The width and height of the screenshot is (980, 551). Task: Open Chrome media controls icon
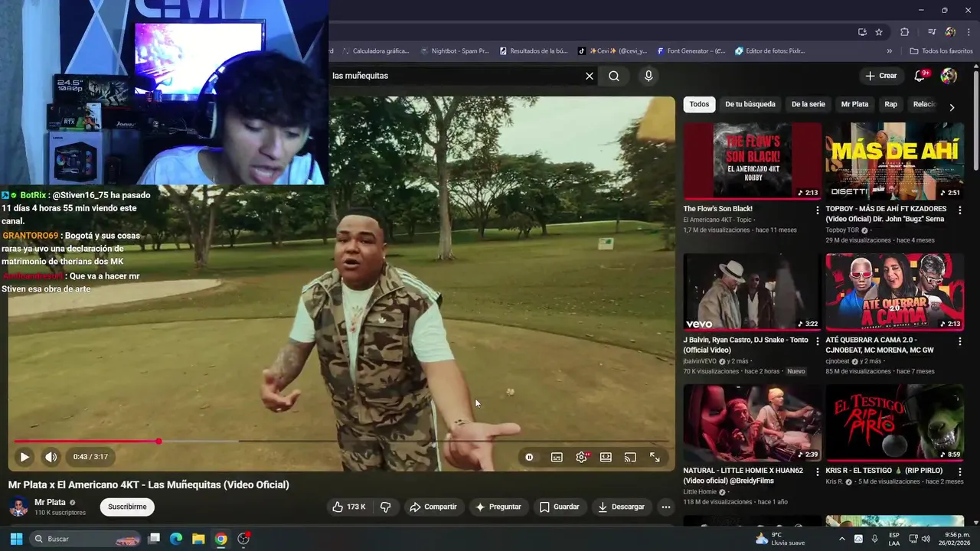pos(932,32)
